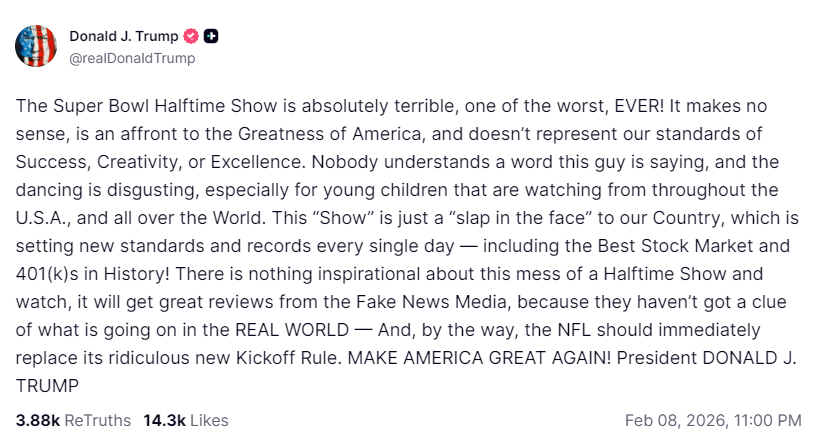Click the ReTruths label
The width and height of the screenshot is (818, 439).
97,420
